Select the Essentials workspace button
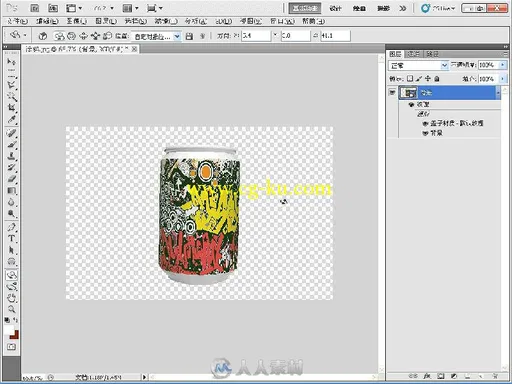This screenshot has width=512, height=384. (305, 8)
